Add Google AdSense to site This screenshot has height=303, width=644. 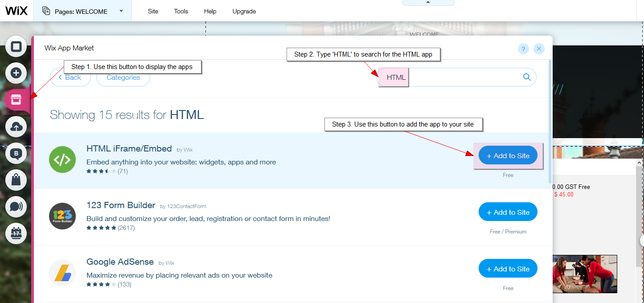[508, 269]
